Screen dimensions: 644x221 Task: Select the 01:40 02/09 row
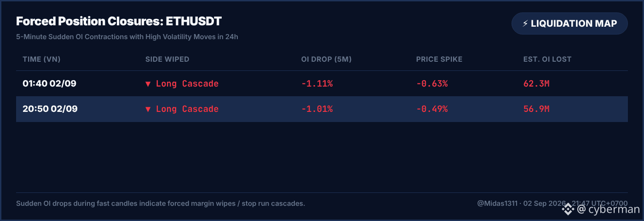pyautogui.click(x=322, y=84)
